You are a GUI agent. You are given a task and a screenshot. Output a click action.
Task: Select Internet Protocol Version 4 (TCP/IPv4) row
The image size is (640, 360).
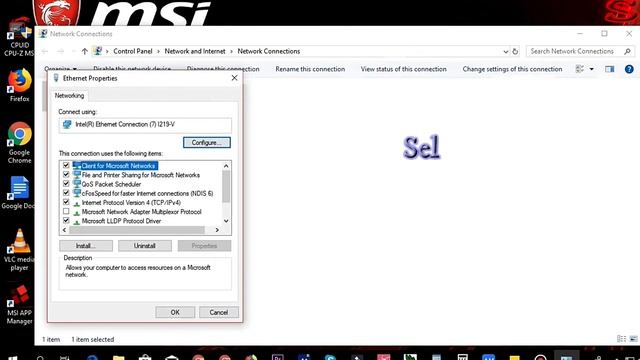[x=131, y=202]
